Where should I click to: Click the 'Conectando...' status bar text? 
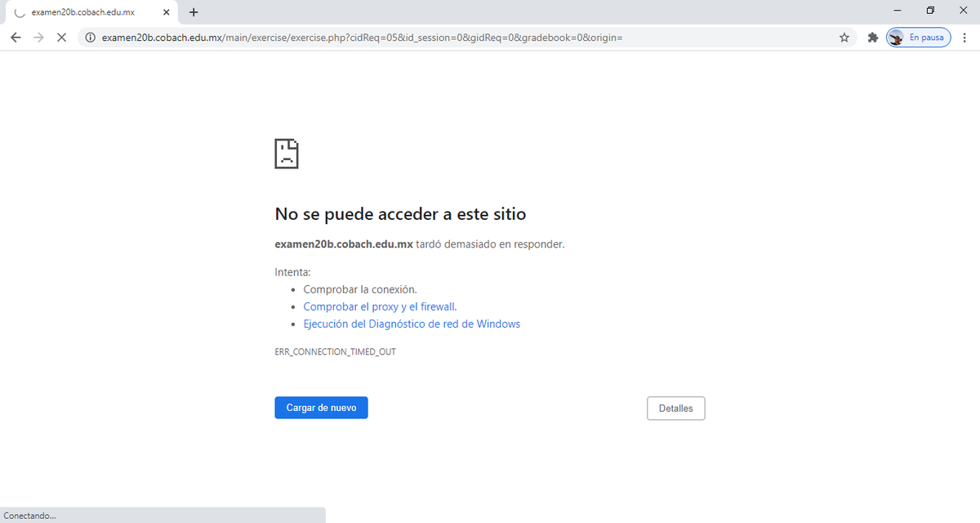[x=30, y=516]
